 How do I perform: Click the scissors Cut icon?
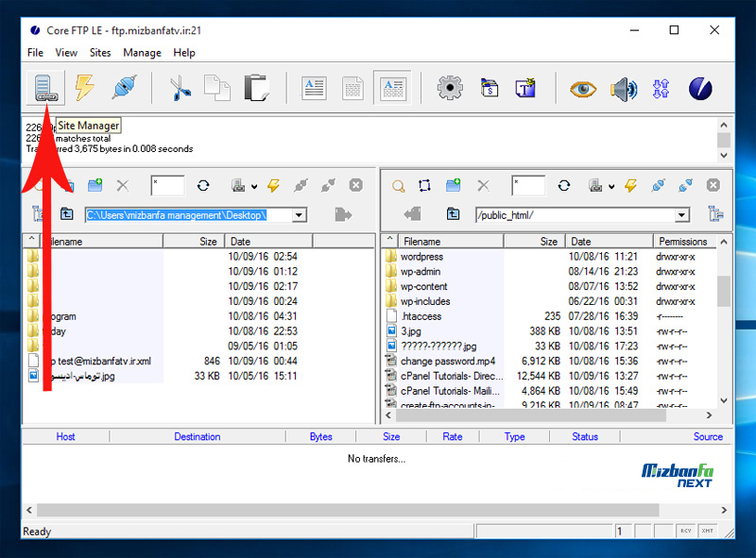180,88
